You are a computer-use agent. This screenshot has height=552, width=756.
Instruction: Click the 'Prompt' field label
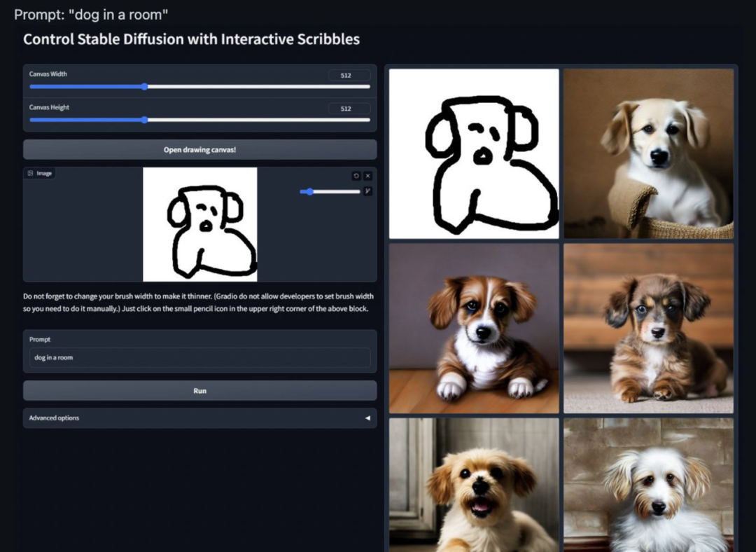coord(39,339)
